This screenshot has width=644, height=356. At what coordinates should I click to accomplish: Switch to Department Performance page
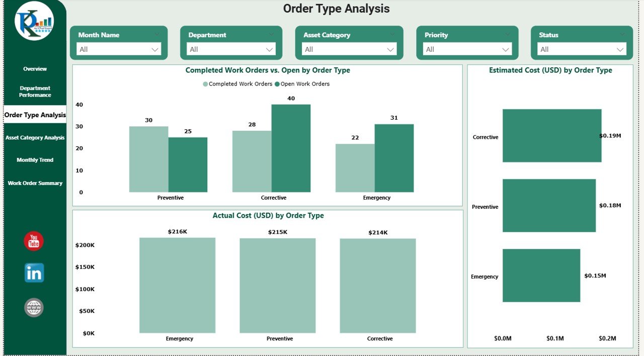(x=34, y=91)
